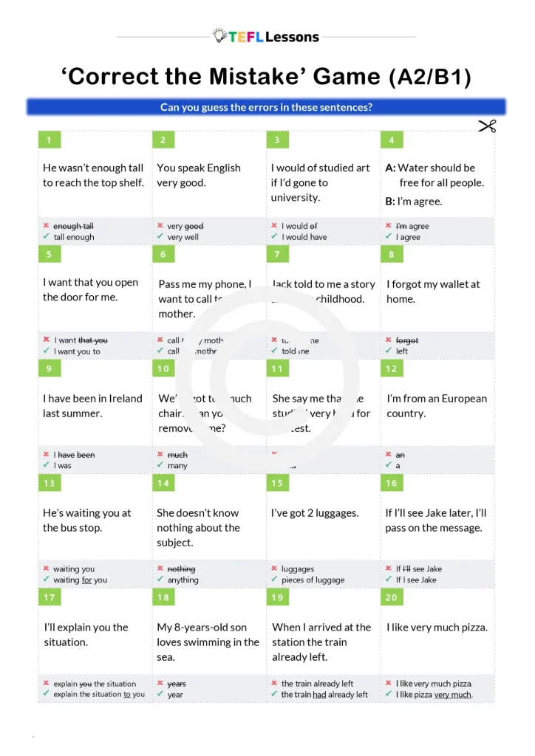Click the red X beside 'luggages'
535x756 pixels.
click(274, 569)
